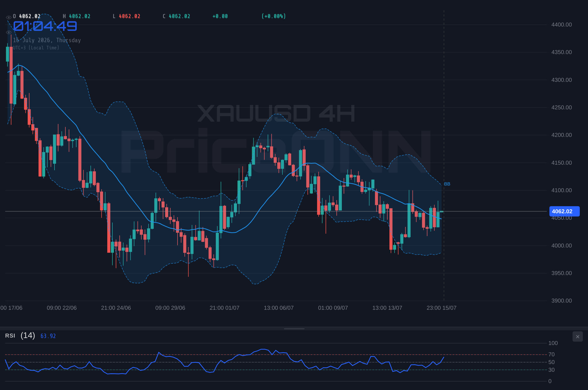Image resolution: width=588 pixels, height=390 pixels.
Task: Click the BB Bollinger Bands label
Action: [x=447, y=184]
